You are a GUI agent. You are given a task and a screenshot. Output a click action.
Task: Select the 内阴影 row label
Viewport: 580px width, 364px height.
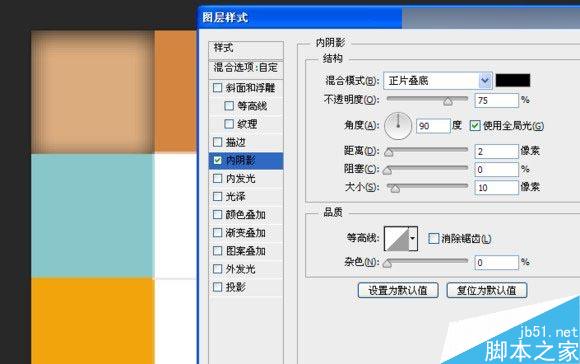(x=240, y=160)
